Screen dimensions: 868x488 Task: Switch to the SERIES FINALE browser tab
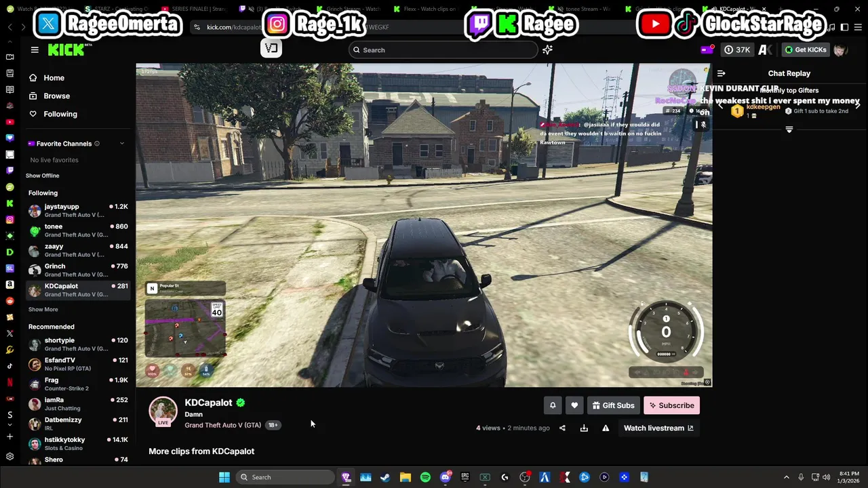click(195, 9)
